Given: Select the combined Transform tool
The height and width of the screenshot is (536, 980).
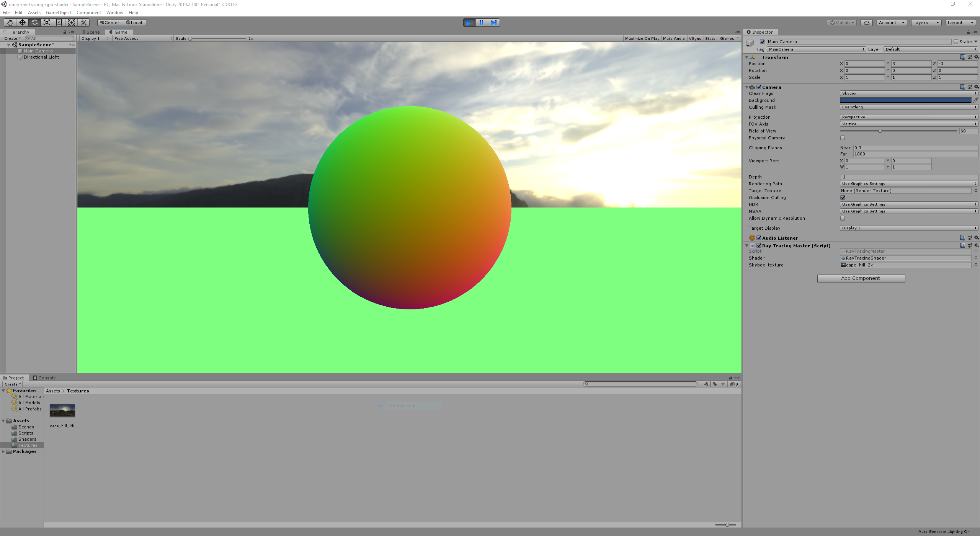Looking at the screenshot, I should [x=71, y=23].
